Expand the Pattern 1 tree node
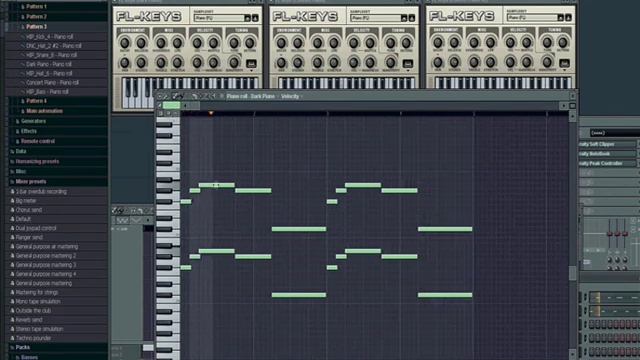The height and width of the screenshot is (360, 640). pos(22,7)
